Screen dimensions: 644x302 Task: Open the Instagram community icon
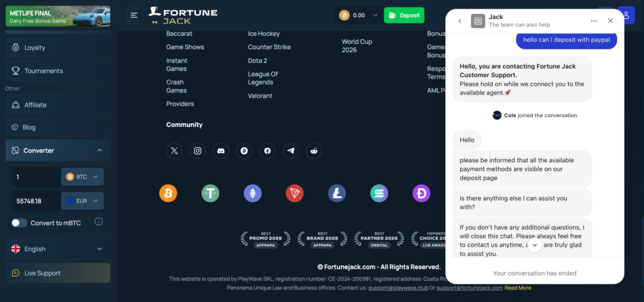pyautogui.click(x=197, y=151)
